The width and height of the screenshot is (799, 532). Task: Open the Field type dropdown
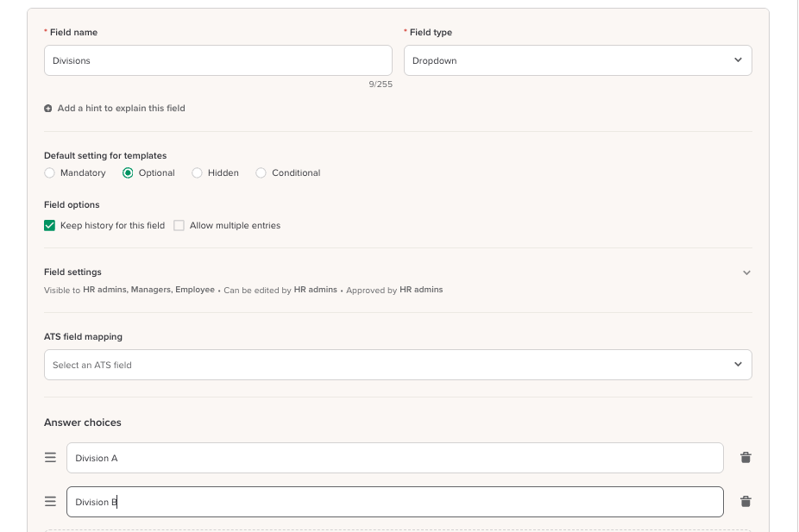pos(576,60)
